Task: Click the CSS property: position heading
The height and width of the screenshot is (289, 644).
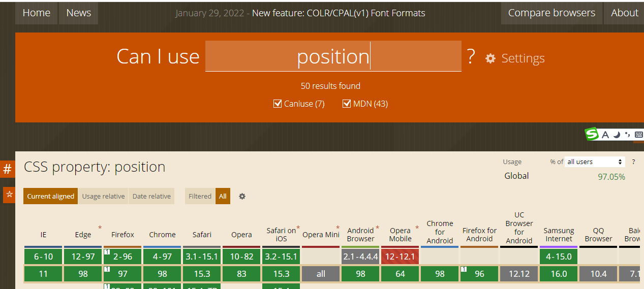Action: coord(95,167)
